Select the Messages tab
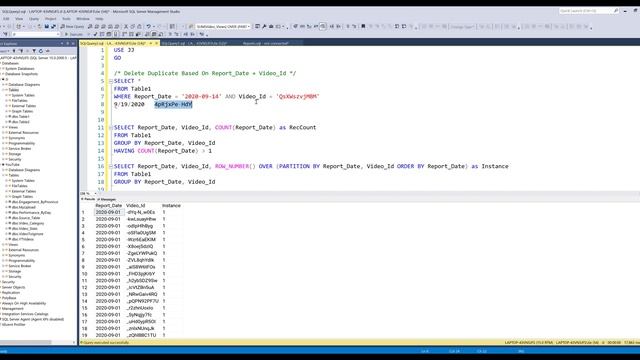This screenshot has width=640, height=360. 107,199
